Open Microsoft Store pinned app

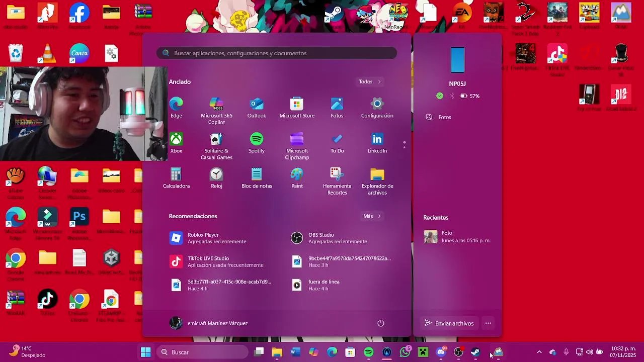point(297,108)
